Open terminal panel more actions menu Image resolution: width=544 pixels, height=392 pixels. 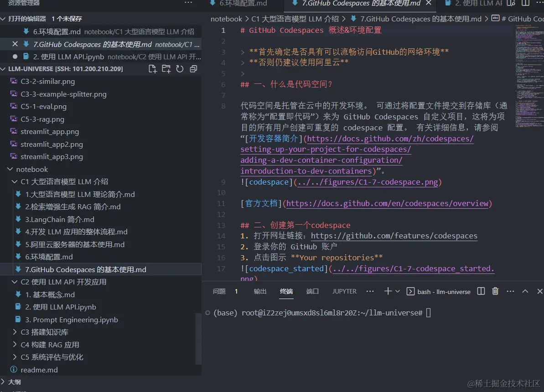pos(510,291)
